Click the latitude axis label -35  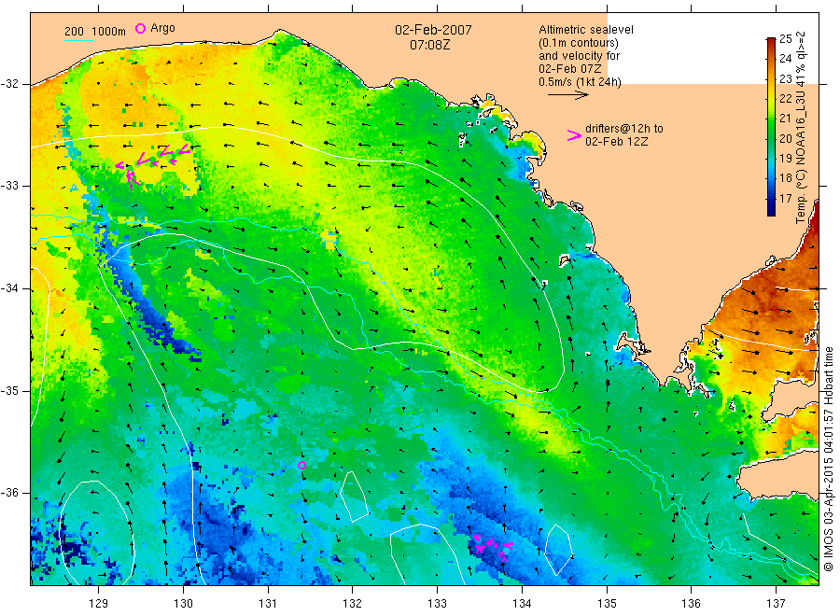[x=9, y=391]
